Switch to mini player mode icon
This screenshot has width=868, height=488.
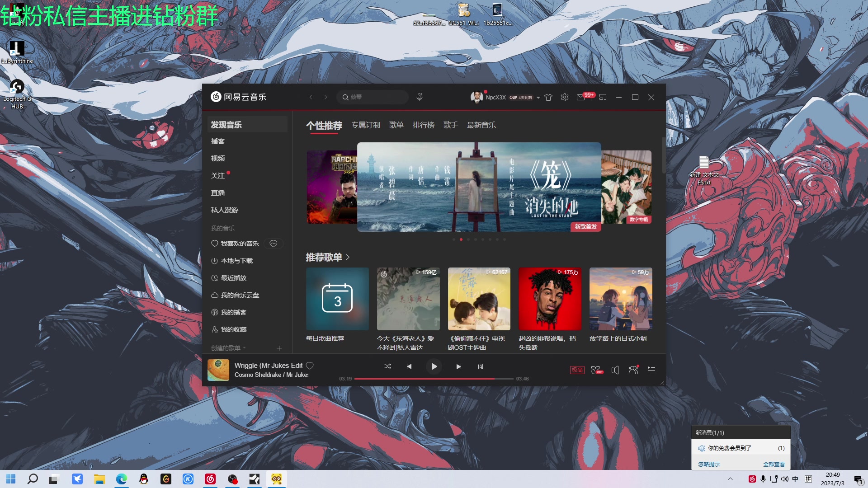[603, 97]
